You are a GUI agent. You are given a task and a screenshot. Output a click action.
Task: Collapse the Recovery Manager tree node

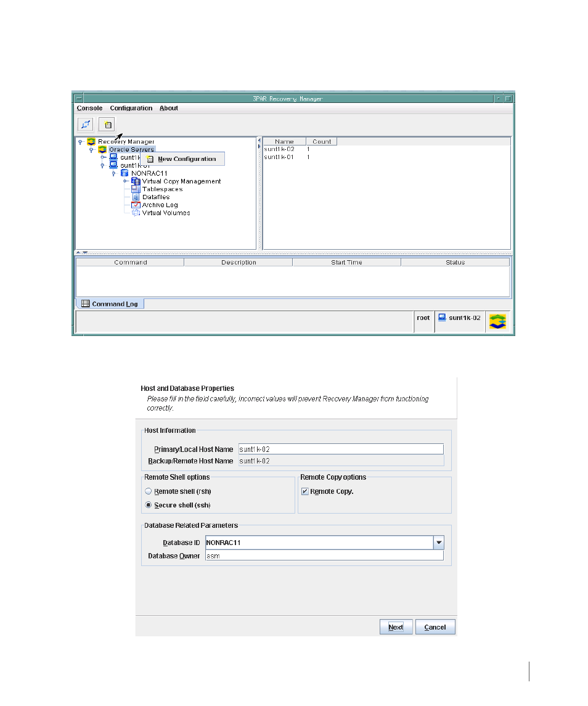click(81, 142)
